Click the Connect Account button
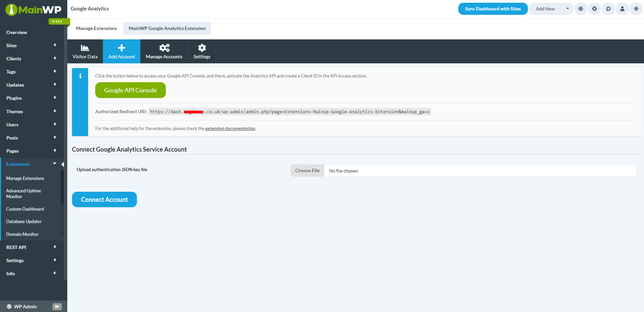The height and width of the screenshot is (312, 644). [104, 199]
